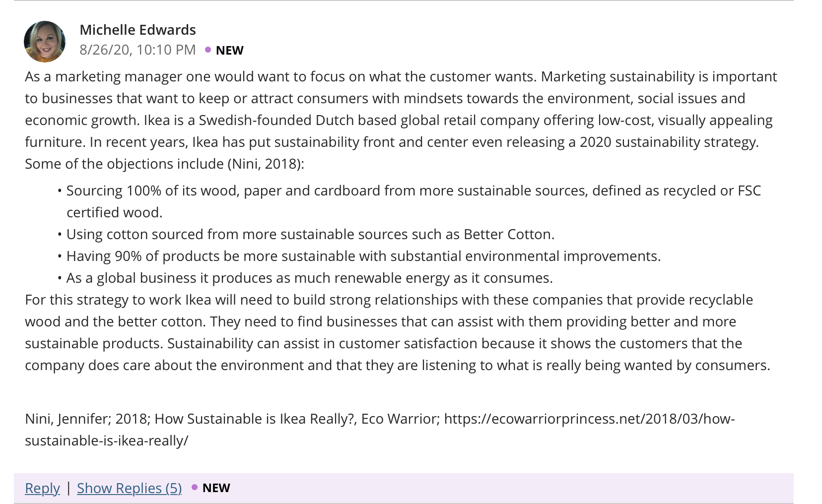Open the ecowarriorprincess.net reference URL
The image size is (822, 504).
(589, 419)
